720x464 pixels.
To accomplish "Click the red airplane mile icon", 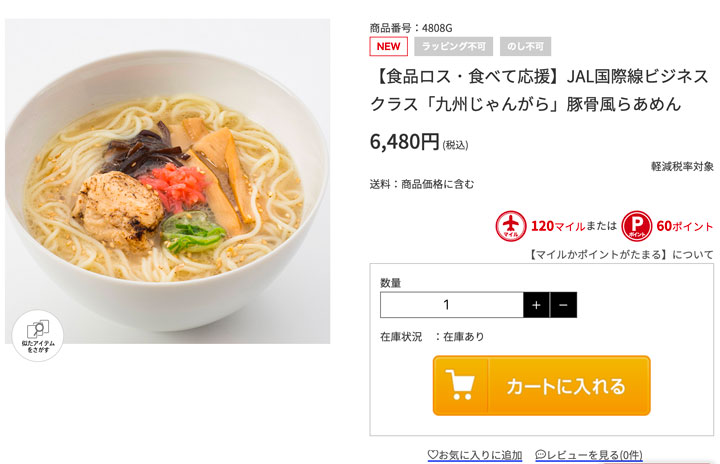I will (x=511, y=226).
